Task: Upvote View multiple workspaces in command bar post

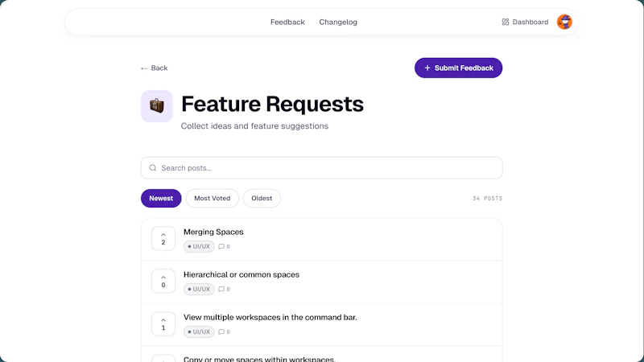Action: 163,324
